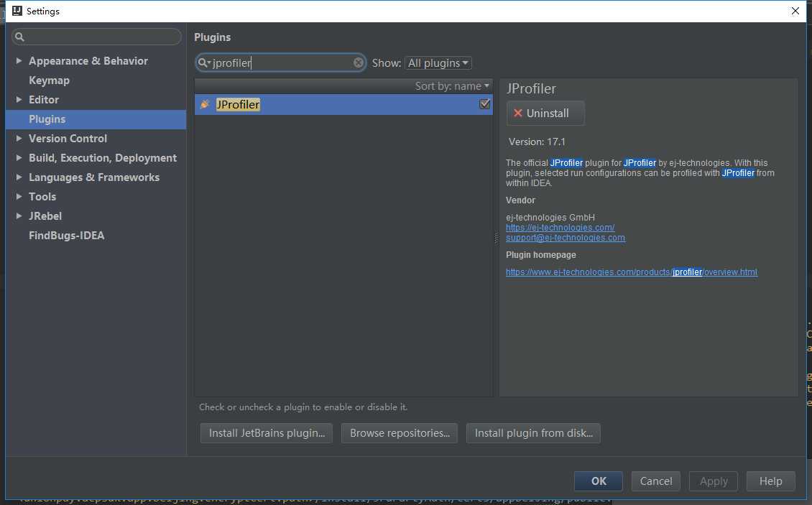
Task: Open the Editor settings category
Action: pyautogui.click(x=44, y=99)
